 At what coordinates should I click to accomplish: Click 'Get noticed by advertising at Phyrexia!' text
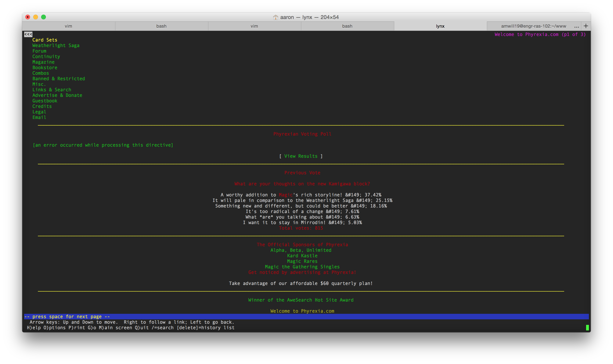pos(302,272)
